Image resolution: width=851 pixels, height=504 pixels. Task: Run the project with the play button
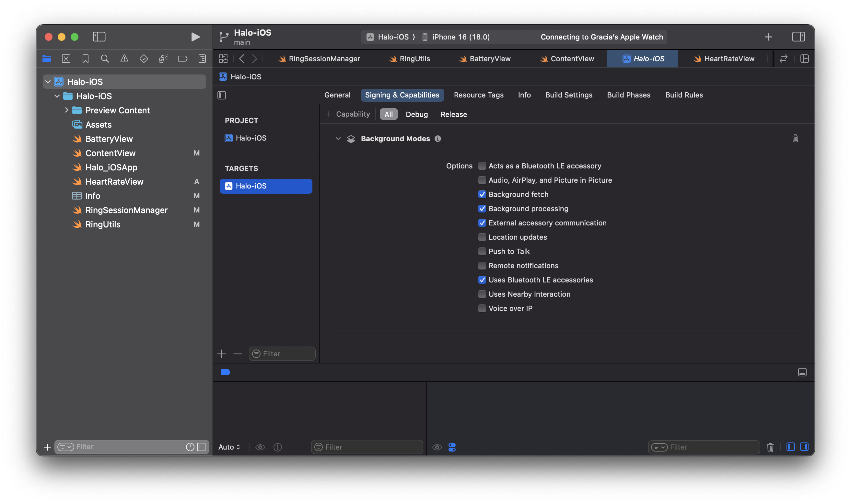pyautogui.click(x=195, y=37)
